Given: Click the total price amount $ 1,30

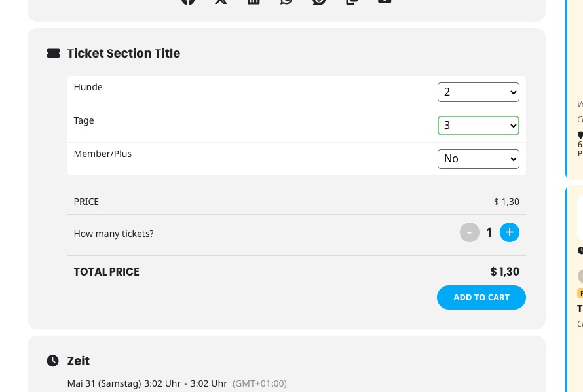Looking at the screenshot, I should [504, 272].
